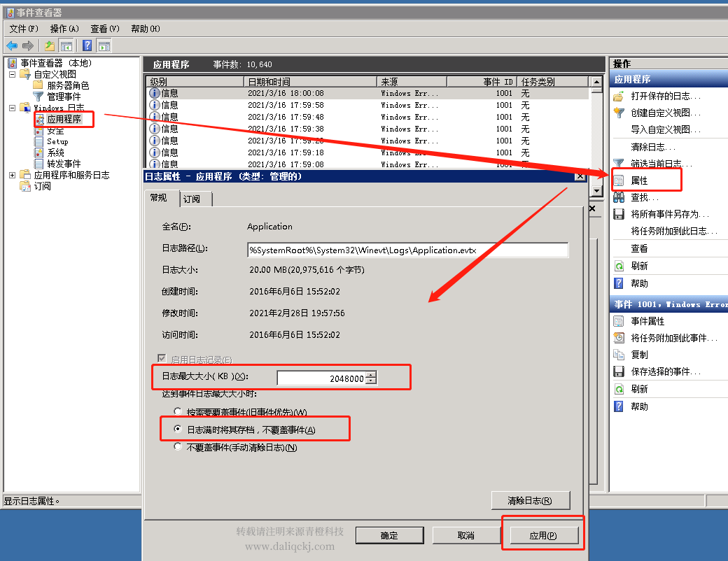This screenshot has width=728, height=561.
Task: Open 属性 in Actions pane
Action: [x=639, y=180]
